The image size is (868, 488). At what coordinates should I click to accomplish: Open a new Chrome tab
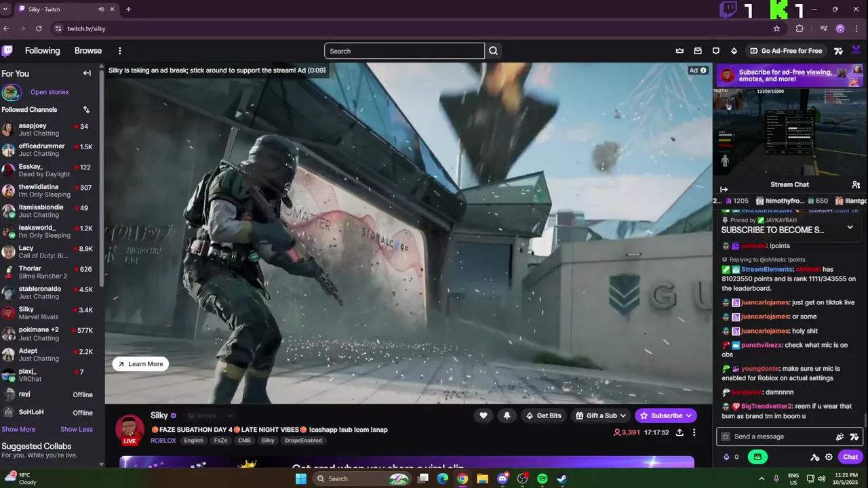(128, 9)
